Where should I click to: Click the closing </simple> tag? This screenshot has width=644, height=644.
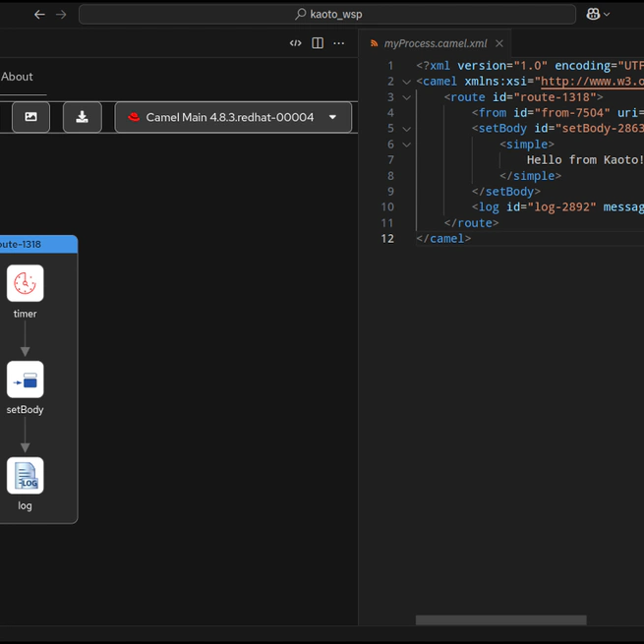click(530, 176)
